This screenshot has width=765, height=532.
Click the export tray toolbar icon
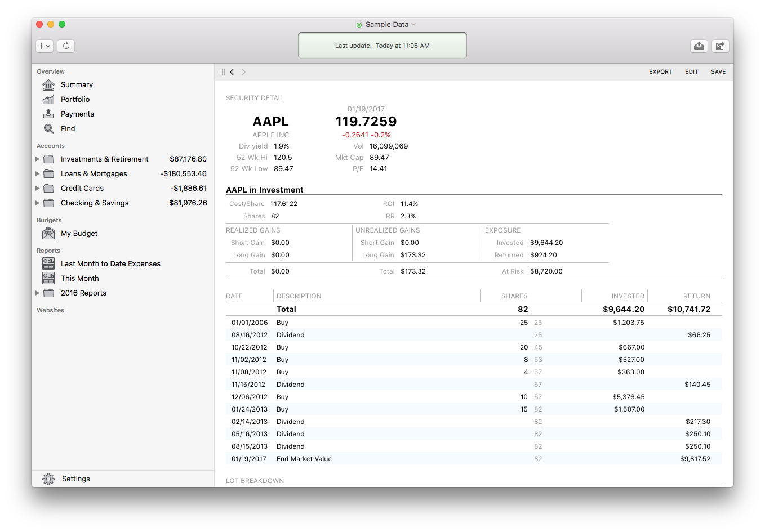pos(699,46)
